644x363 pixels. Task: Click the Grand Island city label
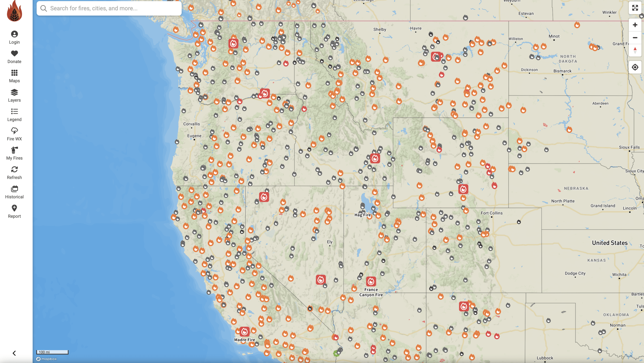click(x=603, y=206)
